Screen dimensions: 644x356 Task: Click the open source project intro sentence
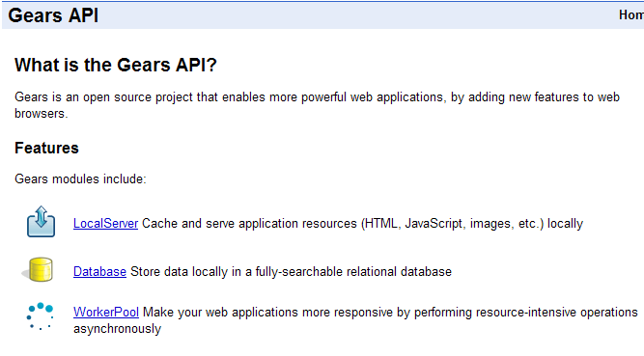(x=317, y=105)
